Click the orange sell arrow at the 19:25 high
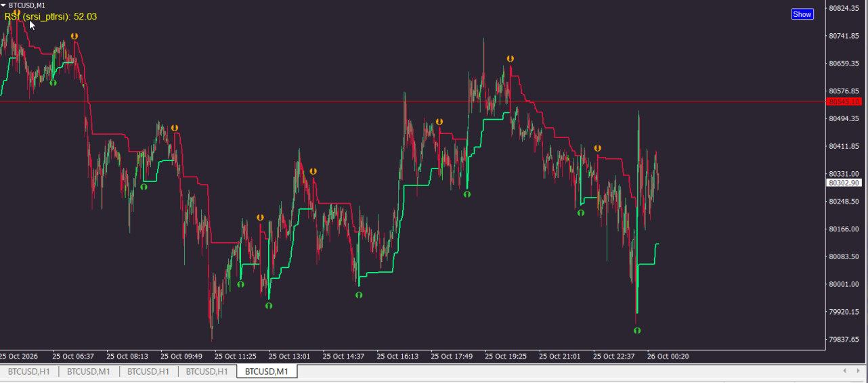This screenshot has width=868, height=383. click(510, 59)
